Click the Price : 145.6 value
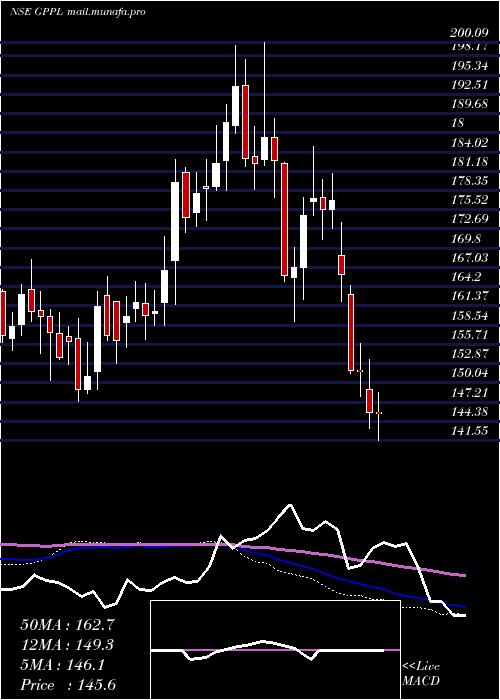This screenshot has height=700, width=500. tap(68, 685)
